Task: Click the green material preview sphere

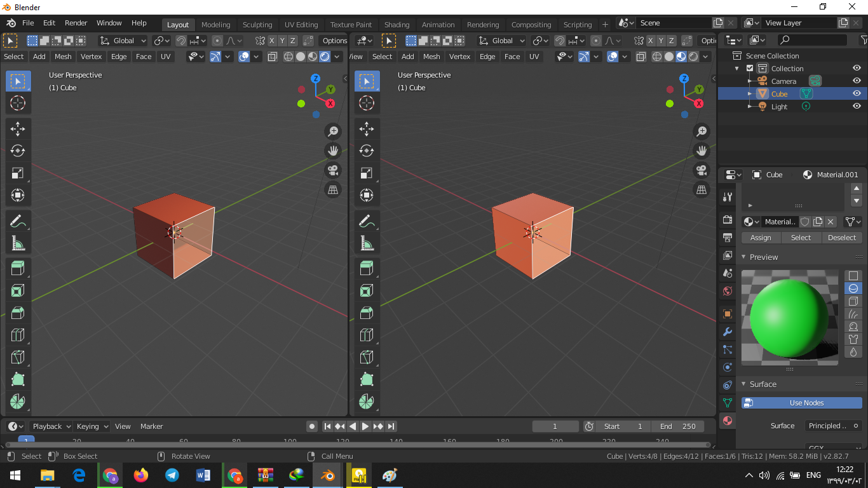Action: pos(790,318)
